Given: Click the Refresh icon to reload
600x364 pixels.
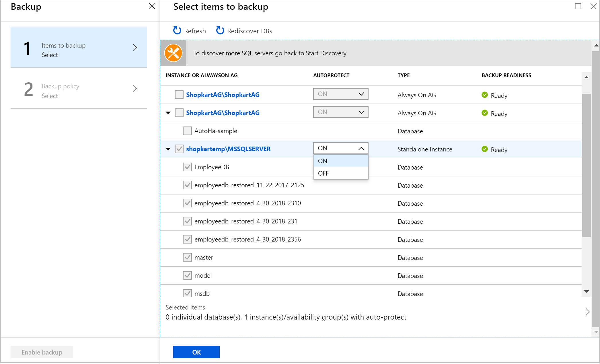Looking at the screenshot, I should tap(177, 30).
